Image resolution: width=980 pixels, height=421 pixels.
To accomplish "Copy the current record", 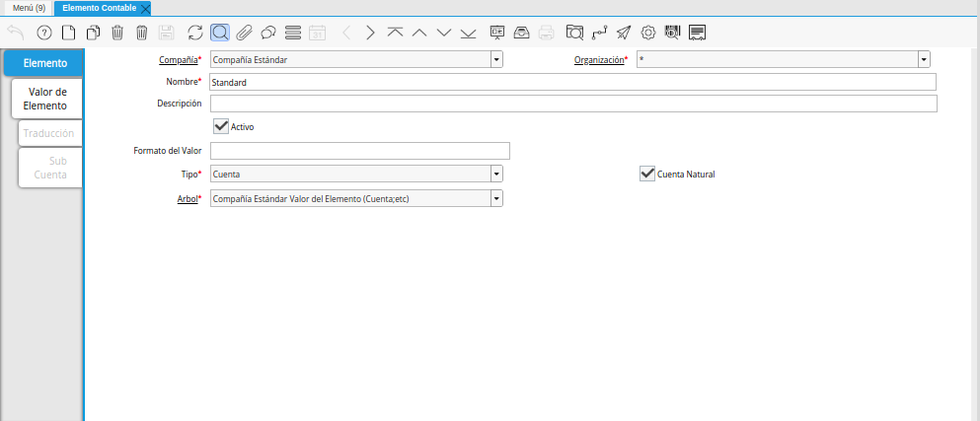I will pos(93,33).
